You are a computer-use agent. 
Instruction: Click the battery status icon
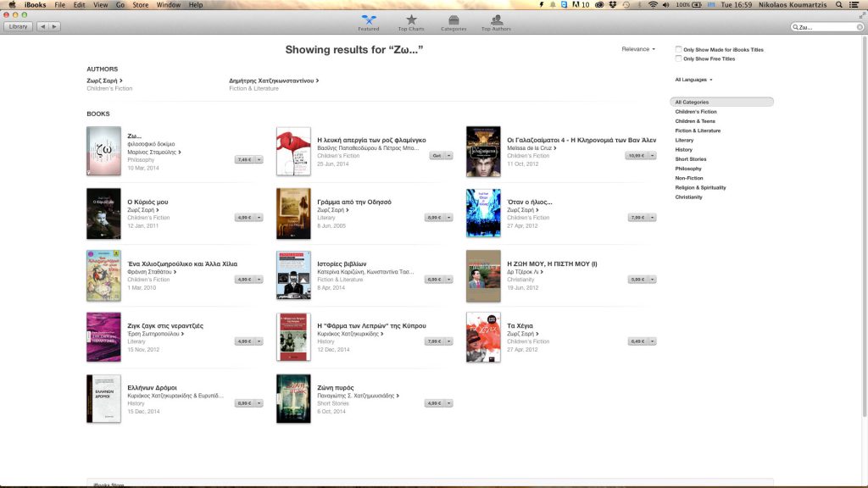tap(697, 4)
